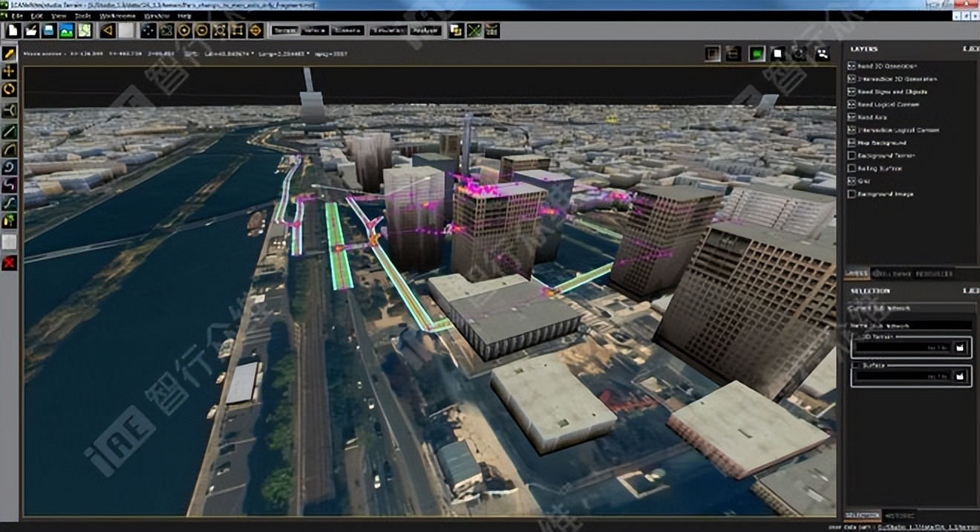Image resolution: width=980 pixels, height=532 pixels.
Task: Click the first orange concentric-circle toolbar icon
Action: click(184, 30)
